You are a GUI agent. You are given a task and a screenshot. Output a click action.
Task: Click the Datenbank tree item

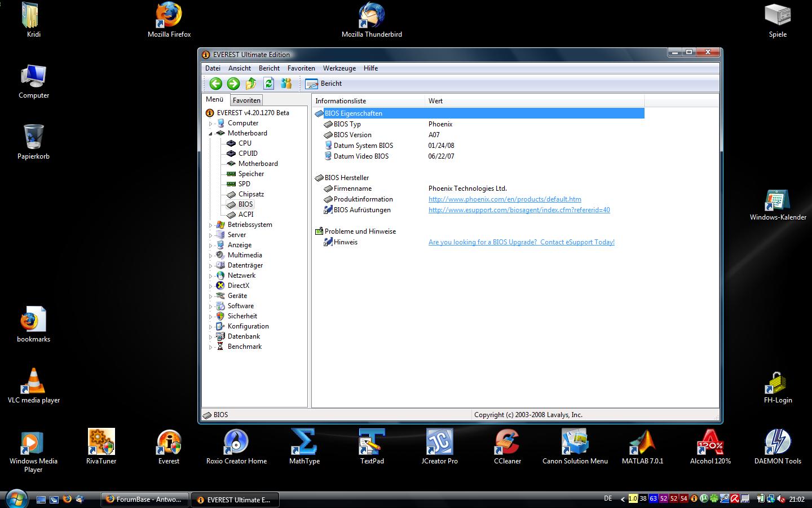click(244, 336)
